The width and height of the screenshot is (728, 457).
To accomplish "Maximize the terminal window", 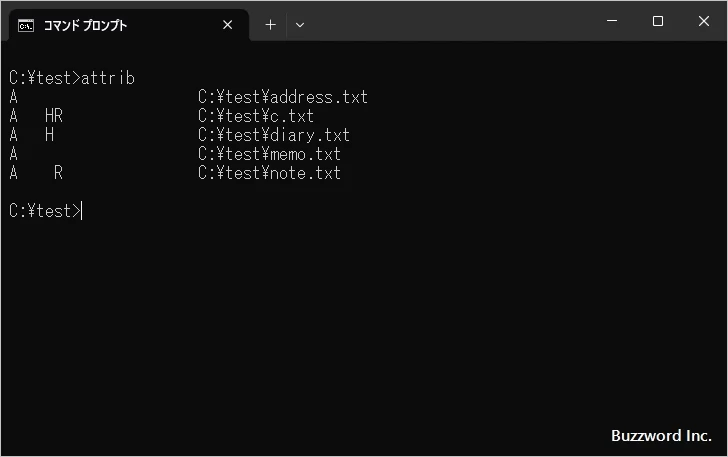I will point(658,21).
